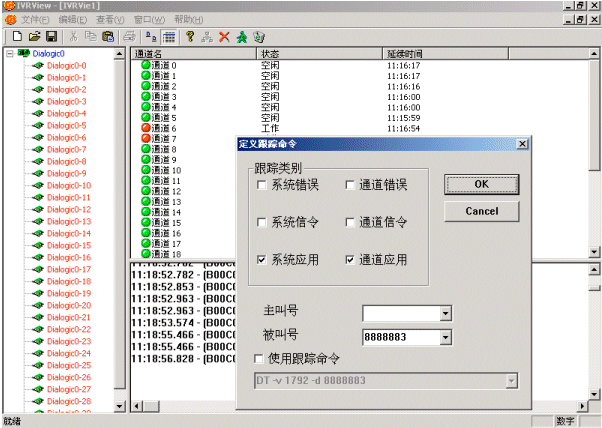This screenshot has width=602, height=428.
Task: Click the grid list view toolbar icon
Action: 169,36
